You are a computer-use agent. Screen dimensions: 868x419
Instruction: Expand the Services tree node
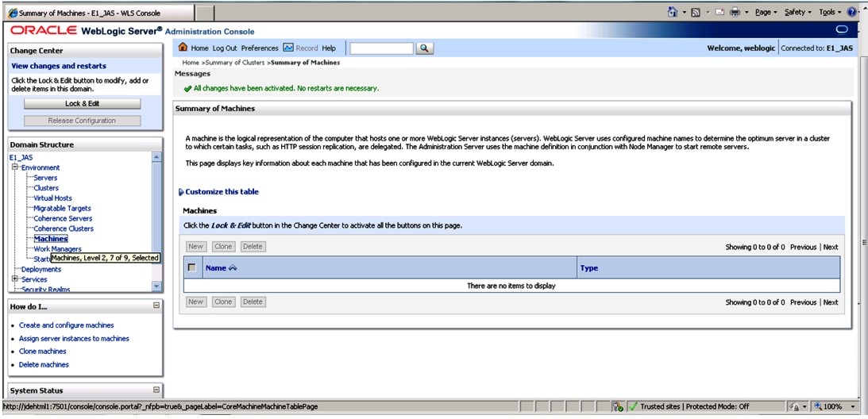pyautogui.click(x=15, y=279)
